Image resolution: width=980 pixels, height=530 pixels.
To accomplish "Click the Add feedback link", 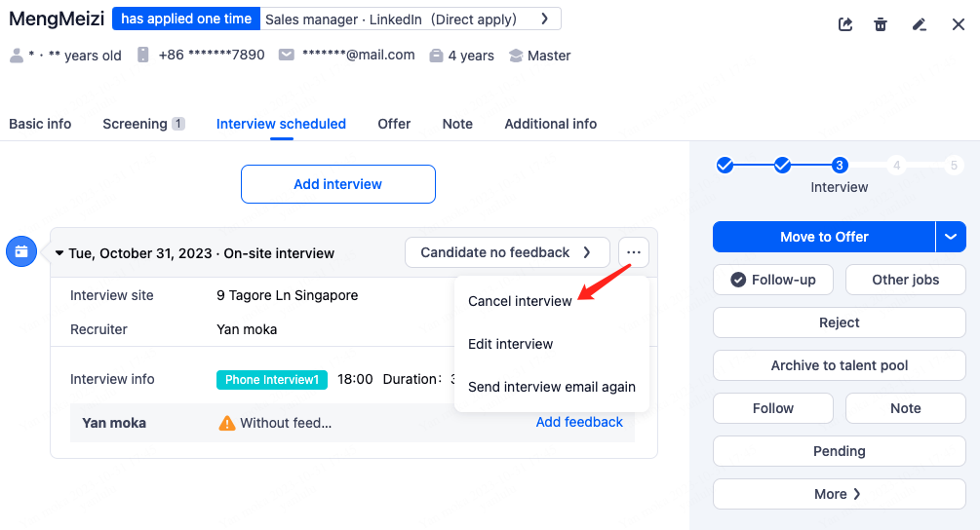I will 579,422.
